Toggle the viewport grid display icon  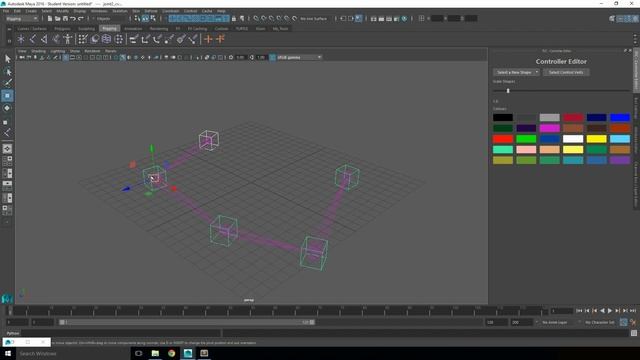coord(66,58)
